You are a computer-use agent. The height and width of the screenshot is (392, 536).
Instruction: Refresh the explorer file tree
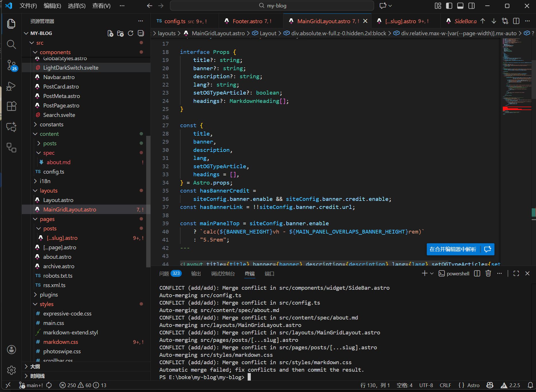131,34
